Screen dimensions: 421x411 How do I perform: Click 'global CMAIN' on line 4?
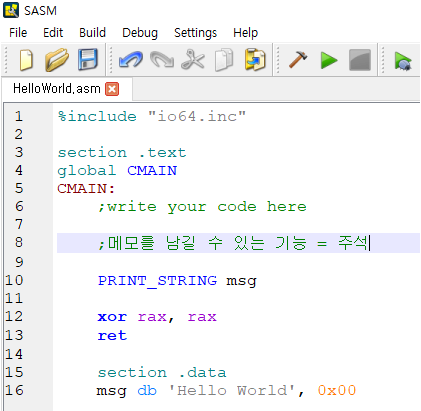point(117,171)
